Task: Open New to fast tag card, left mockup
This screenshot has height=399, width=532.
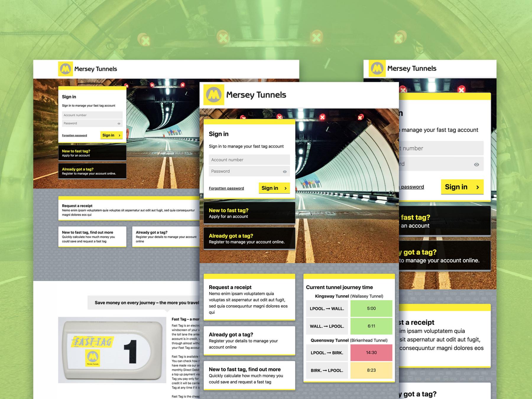Action: pos(92,153)
